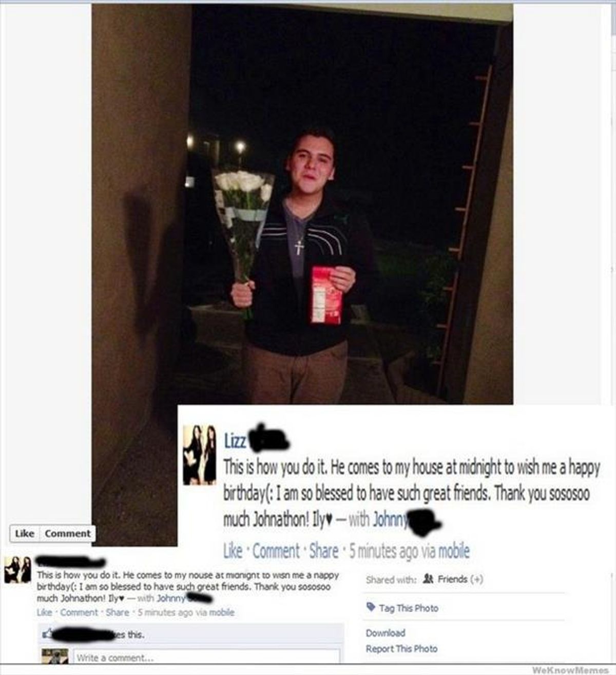
Task: Click the enlarged Share link
Action: (323, 551)
